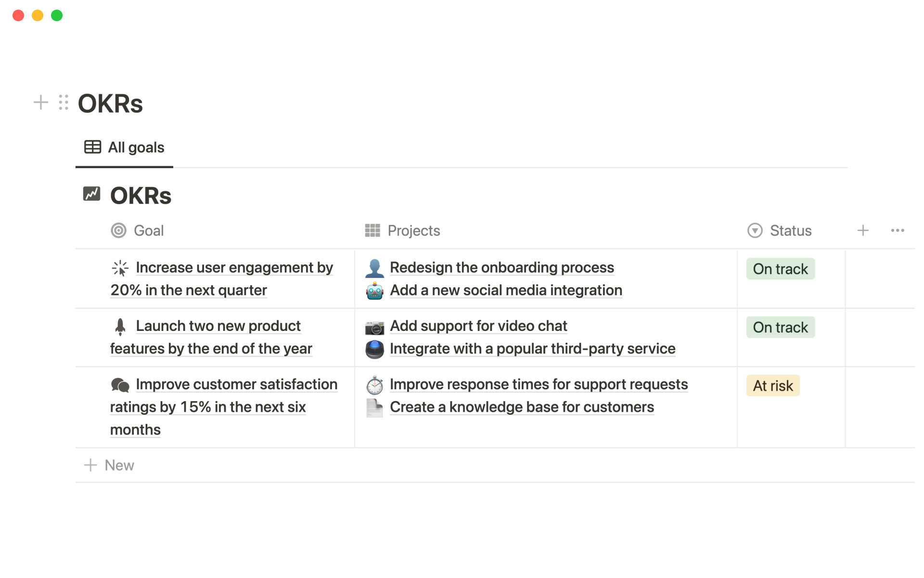The height and width of the screenshot is (578, 924).
Task: Open Redesign the onboarding process project
Action: point(501,267)
